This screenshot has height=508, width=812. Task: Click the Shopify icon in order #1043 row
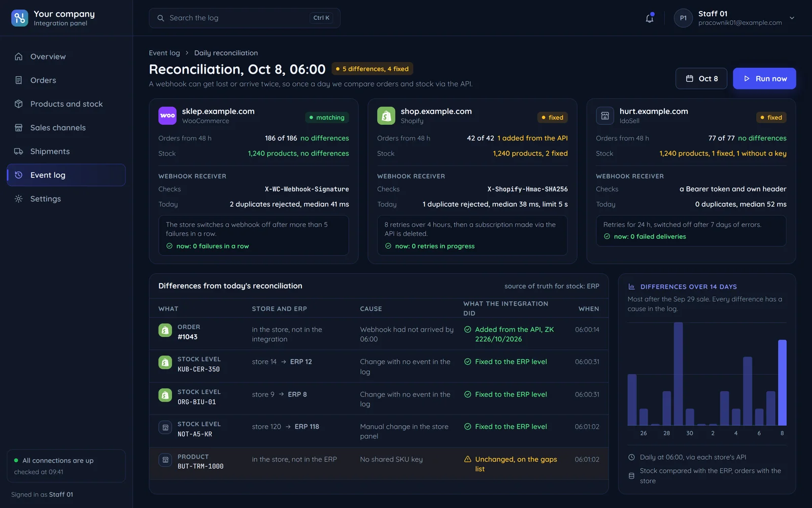click(165, 331)
